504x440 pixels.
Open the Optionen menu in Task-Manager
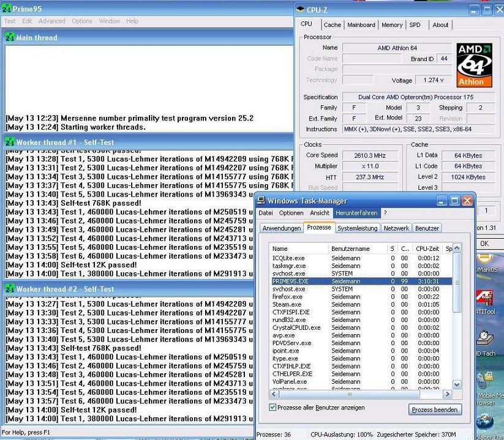click(x=291, y=213)
